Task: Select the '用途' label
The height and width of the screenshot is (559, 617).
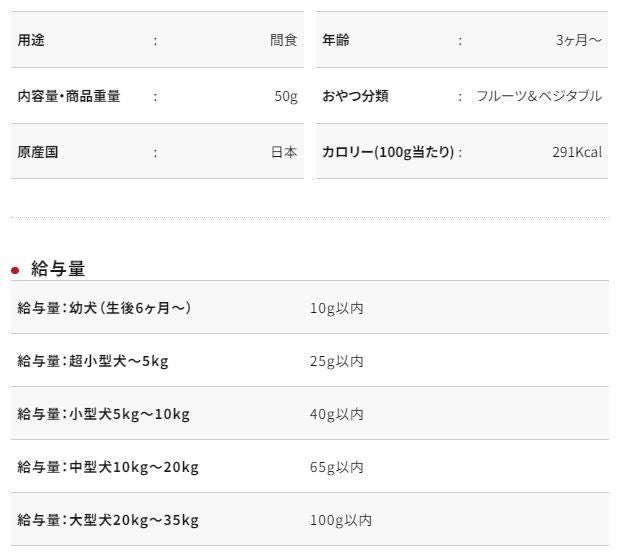Action: pos(31,40)
